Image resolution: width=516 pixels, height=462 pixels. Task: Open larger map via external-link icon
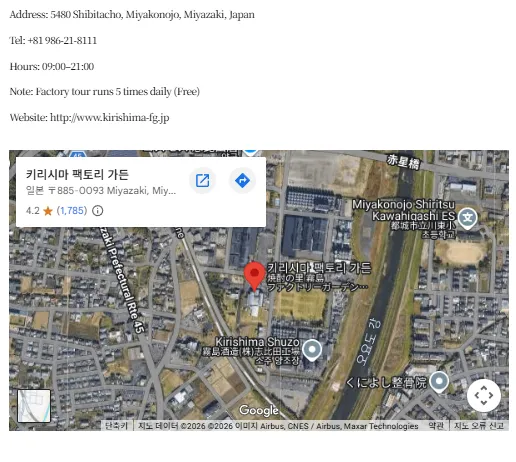(202, 180)
